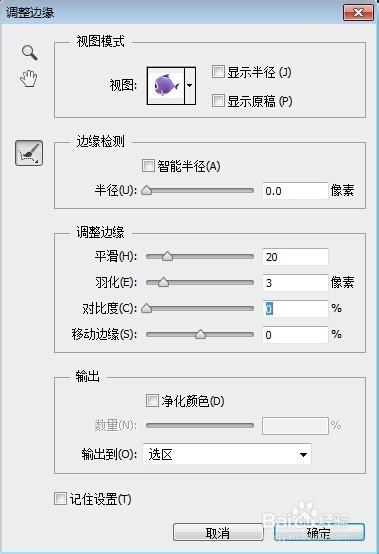Check the 净化颜色(D) option
Viewport: 379px width, 554px height.
point(152,401)
